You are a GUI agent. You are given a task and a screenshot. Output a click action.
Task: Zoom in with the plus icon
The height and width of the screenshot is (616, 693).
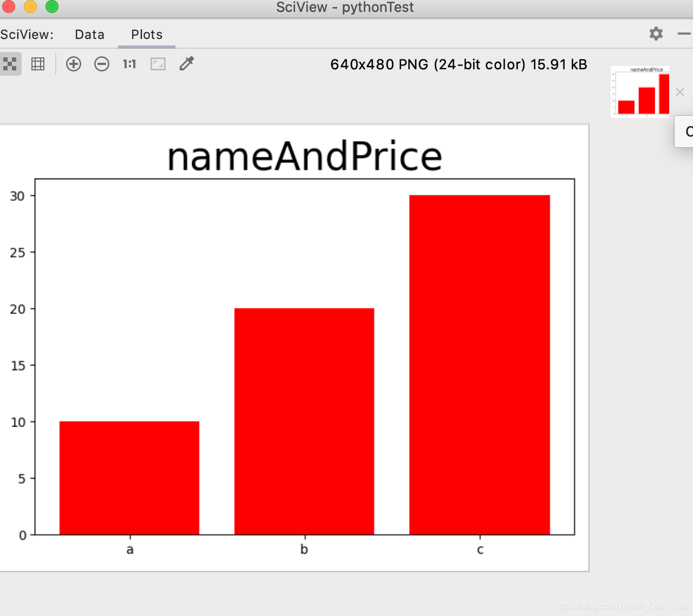click(x=74, y=64)
